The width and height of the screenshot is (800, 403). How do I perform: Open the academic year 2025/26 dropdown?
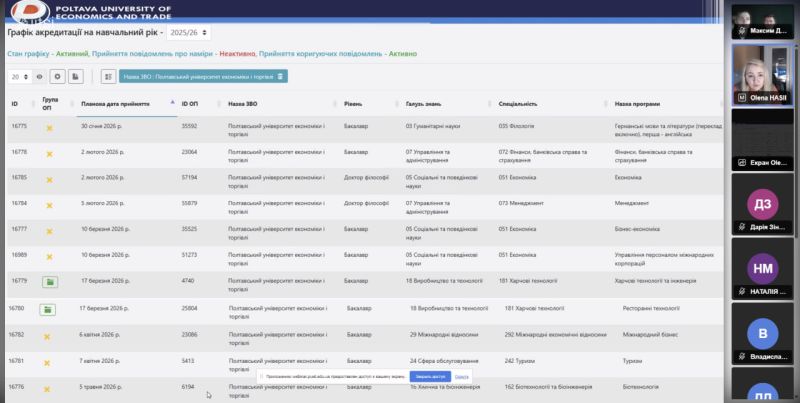(x=189, y=33)
